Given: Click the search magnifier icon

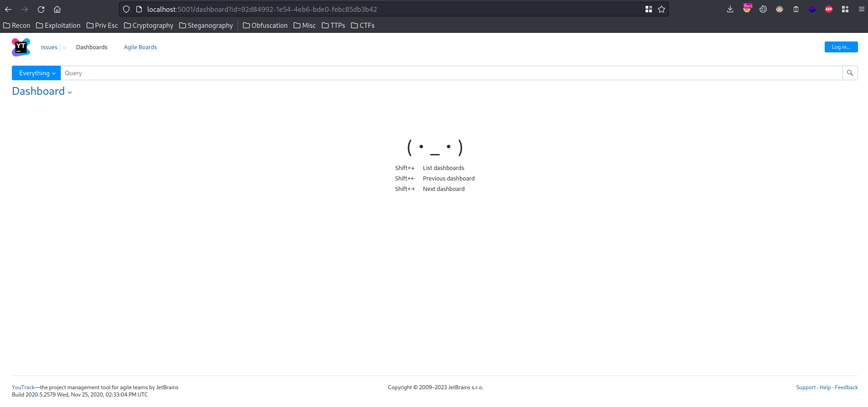Looking at the screenshot, I should (850, 73).
